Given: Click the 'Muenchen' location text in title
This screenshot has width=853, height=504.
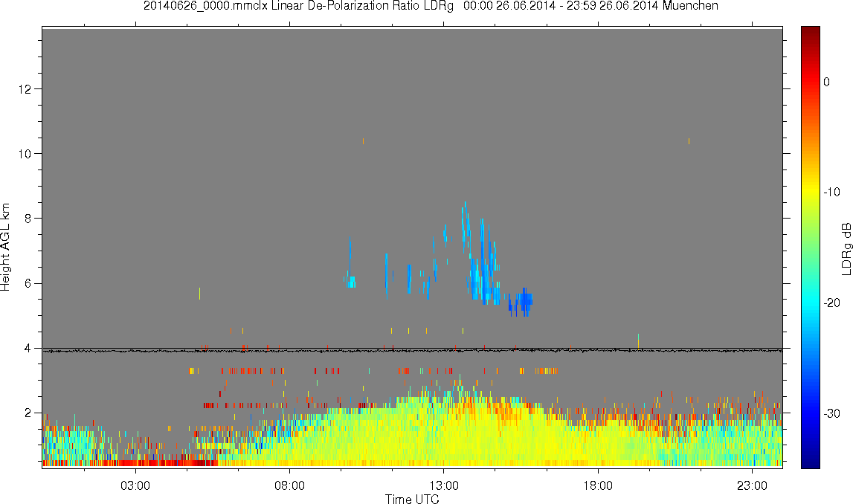Looking at the screenshot, I should (x=690, y=6).
